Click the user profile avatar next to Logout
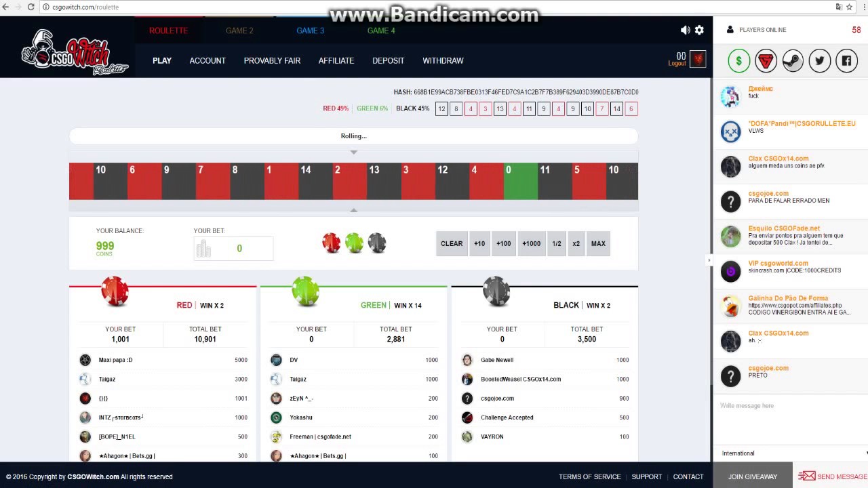868x488 pixels. [698, 59]
